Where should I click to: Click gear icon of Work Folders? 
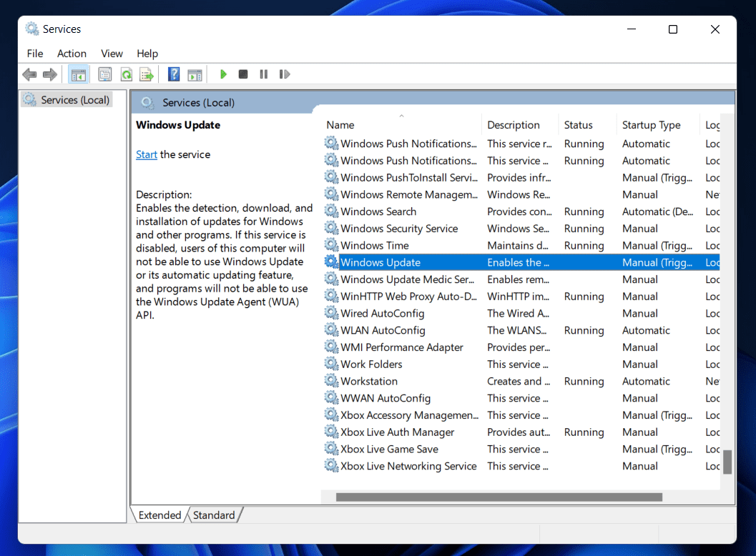331,364
